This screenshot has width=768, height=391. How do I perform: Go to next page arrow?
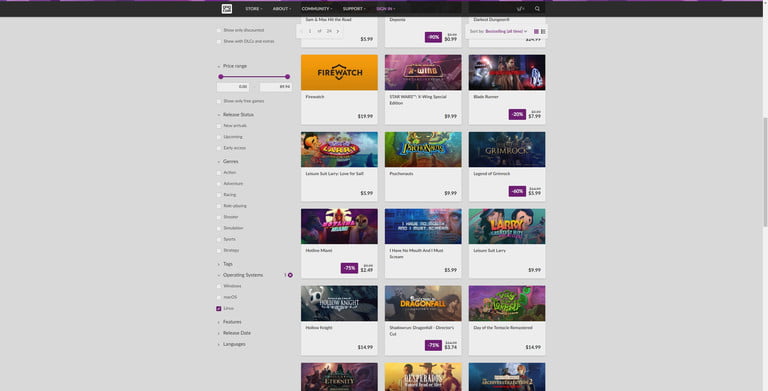337,31
